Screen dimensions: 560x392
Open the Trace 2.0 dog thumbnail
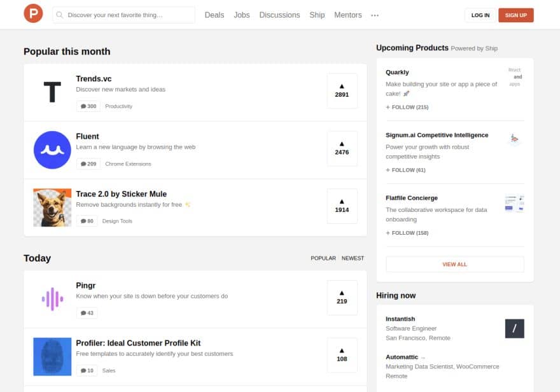tap(52, 207)
